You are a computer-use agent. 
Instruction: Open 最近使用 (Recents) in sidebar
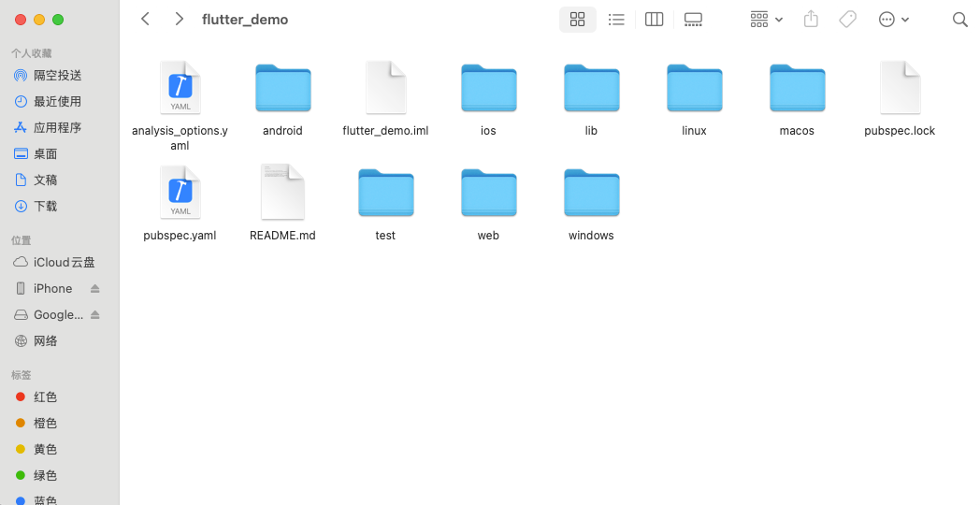(x=57, y=101)
